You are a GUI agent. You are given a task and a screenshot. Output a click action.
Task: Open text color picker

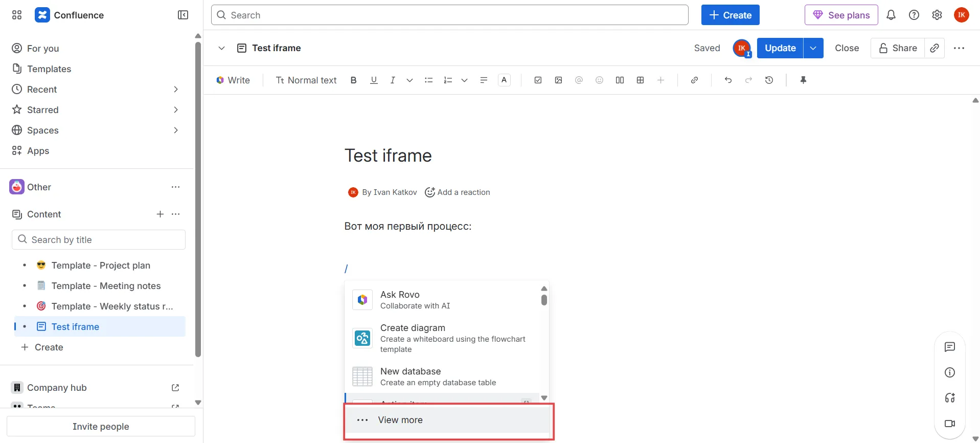point(504,80)
